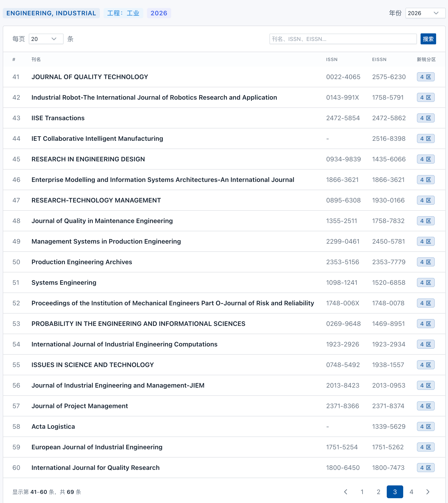This screenshot has height=503, width=448.
Task: Click the 4 区 badge for Acta Logistica
Action: (426, 426)
